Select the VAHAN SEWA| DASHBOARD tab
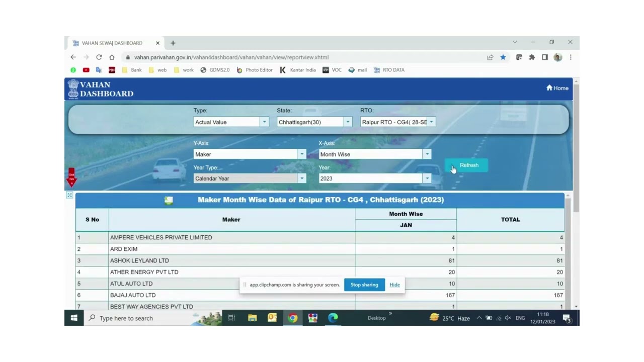This screenshot has width=644, height=362. tap(117, 43)
